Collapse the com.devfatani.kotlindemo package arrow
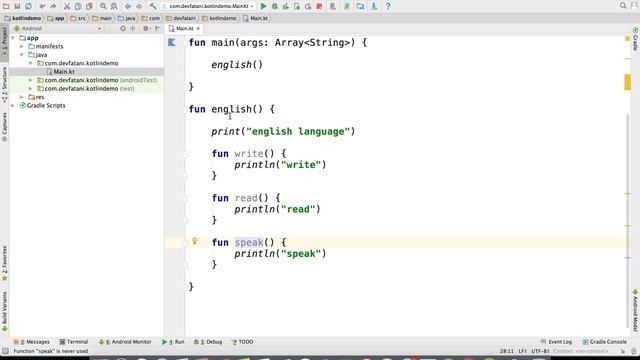Viewport: 640px width, 360px height. [x=31, y=63]
